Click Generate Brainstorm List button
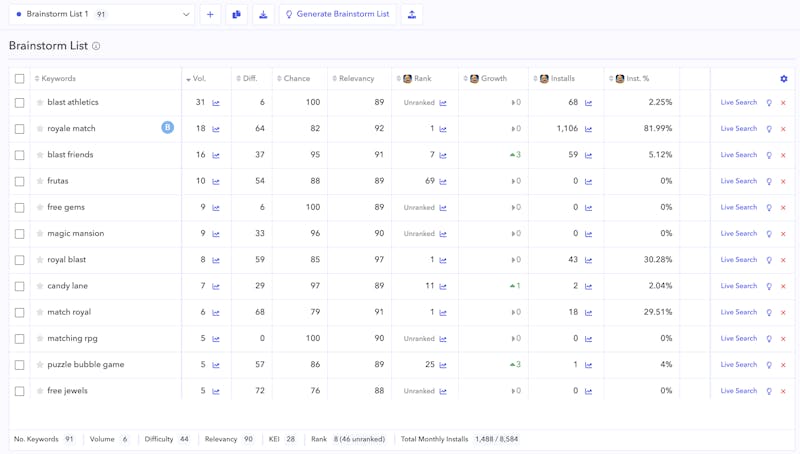 tap(337, 15)
